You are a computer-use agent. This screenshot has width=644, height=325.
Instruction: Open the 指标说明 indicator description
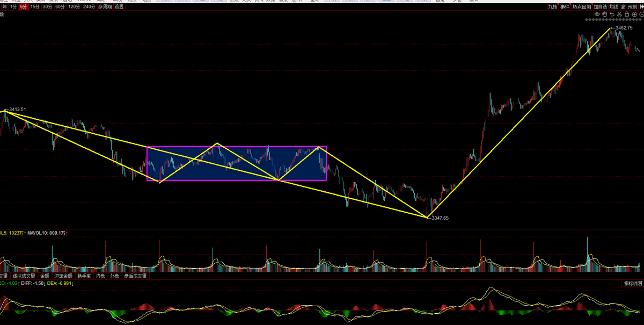[633, 283]
